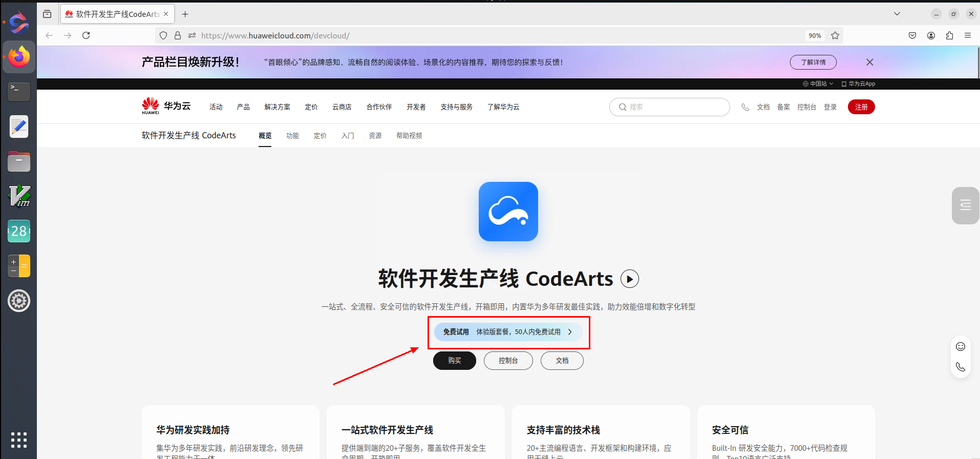Click the browser address bar URL
The height and width of the screenshot is (459, 980).
[x=275, y=35]
